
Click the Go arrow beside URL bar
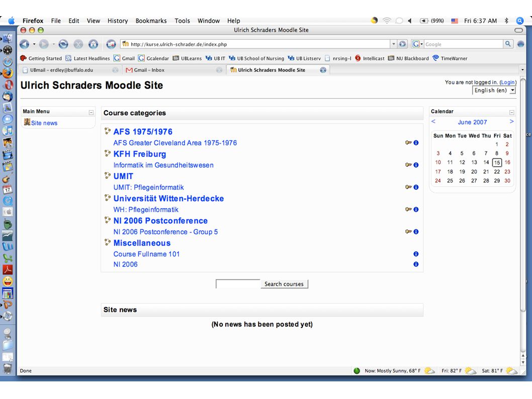[403, 44]
